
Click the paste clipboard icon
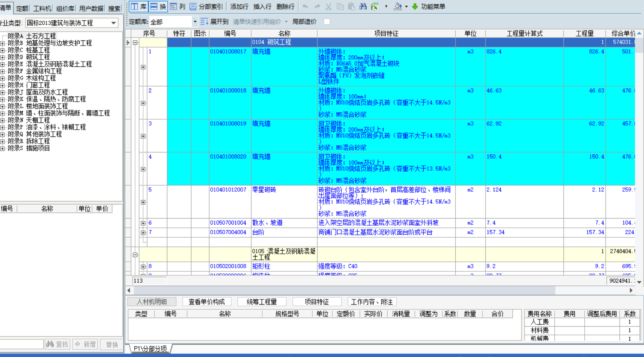pos(352,6)
